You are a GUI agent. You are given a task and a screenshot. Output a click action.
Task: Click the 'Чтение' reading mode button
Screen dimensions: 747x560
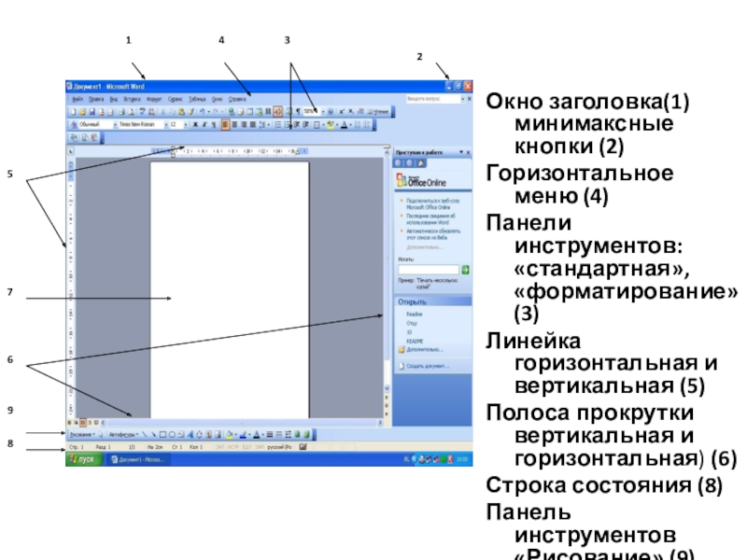click(x=378, y=112)
